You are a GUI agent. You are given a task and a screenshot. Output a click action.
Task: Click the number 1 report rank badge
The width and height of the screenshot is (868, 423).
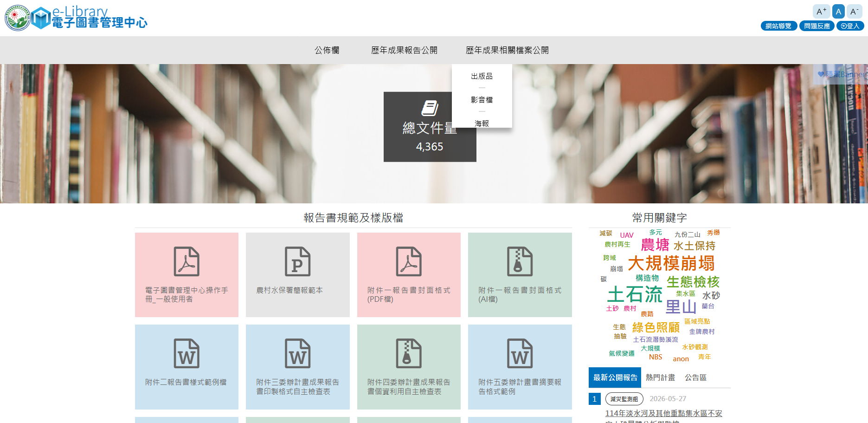tap(594, 399)
